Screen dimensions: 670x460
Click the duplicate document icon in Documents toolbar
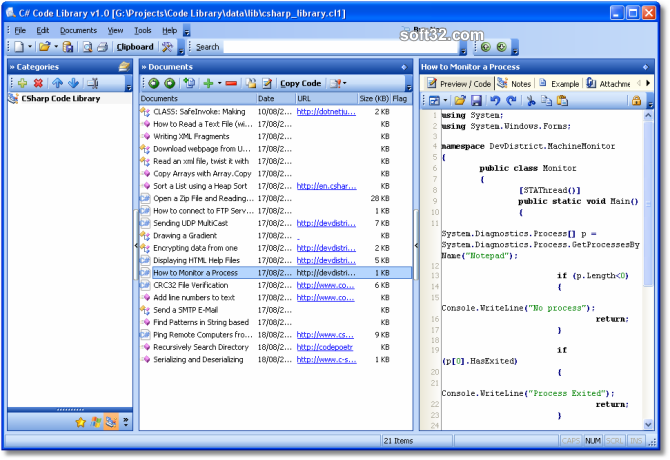[189, 83]
